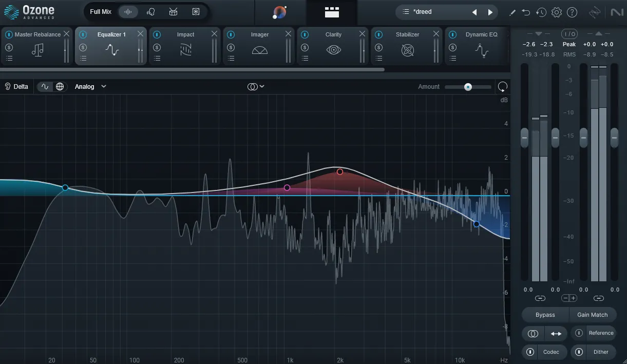Select the Clarity module tab
This screenshot has height=364, width=627.
pos(333,46)
